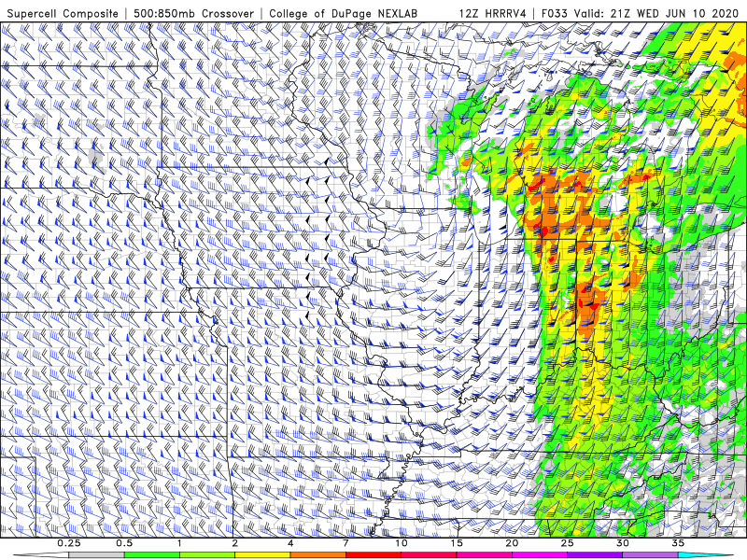The width and height of the screenshot is (747, 560).
Task: Click the purple 20–25 colorbar segment
Action: coord(540,555)
